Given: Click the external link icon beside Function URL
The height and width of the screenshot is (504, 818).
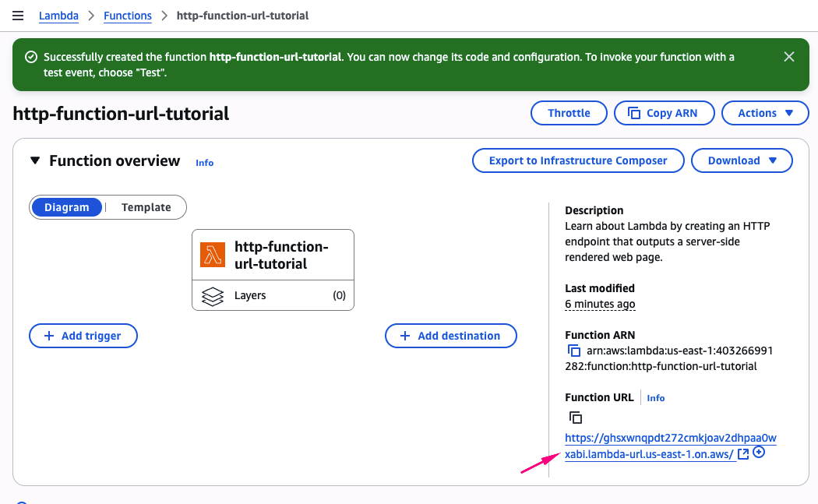Looking at the screenshot, I should click(x=743, y=454).
